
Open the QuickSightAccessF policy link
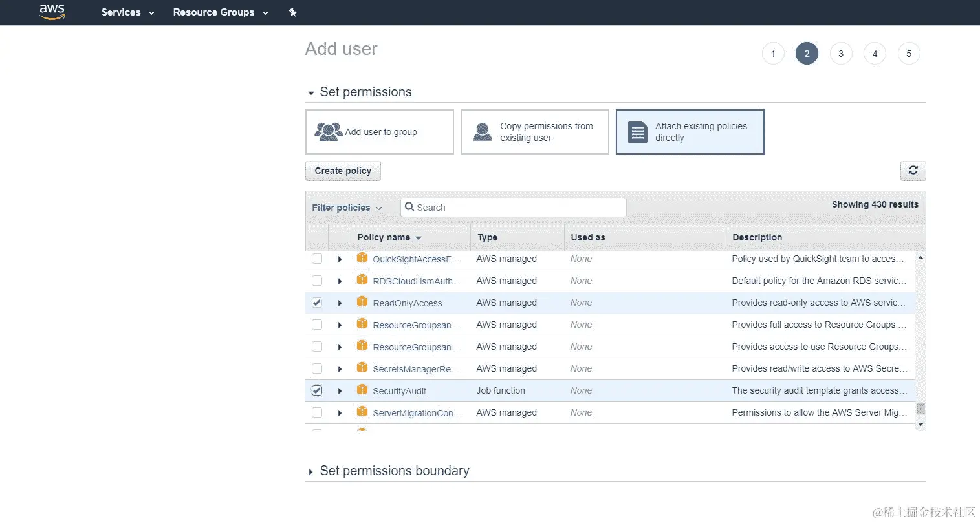417,259
